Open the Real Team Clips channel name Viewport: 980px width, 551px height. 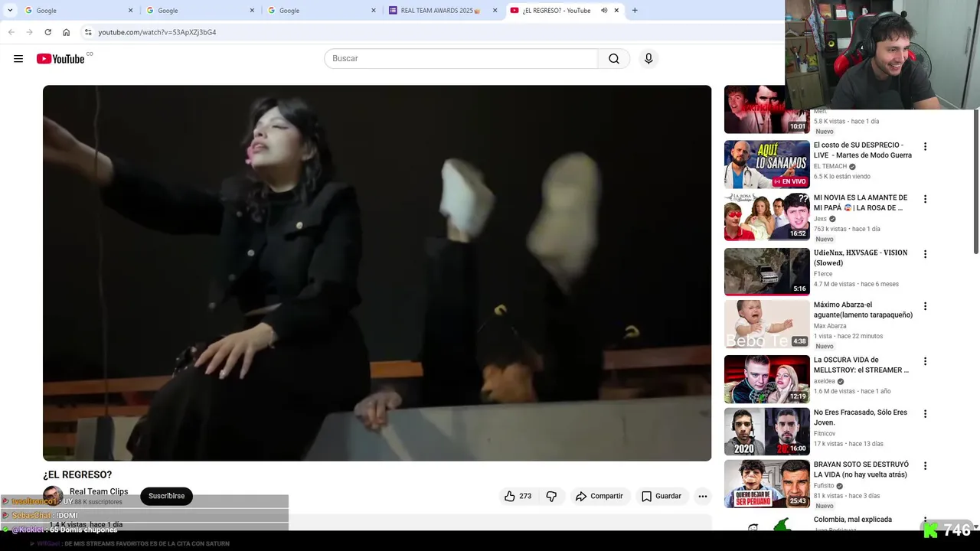click(x=99, y=491)
